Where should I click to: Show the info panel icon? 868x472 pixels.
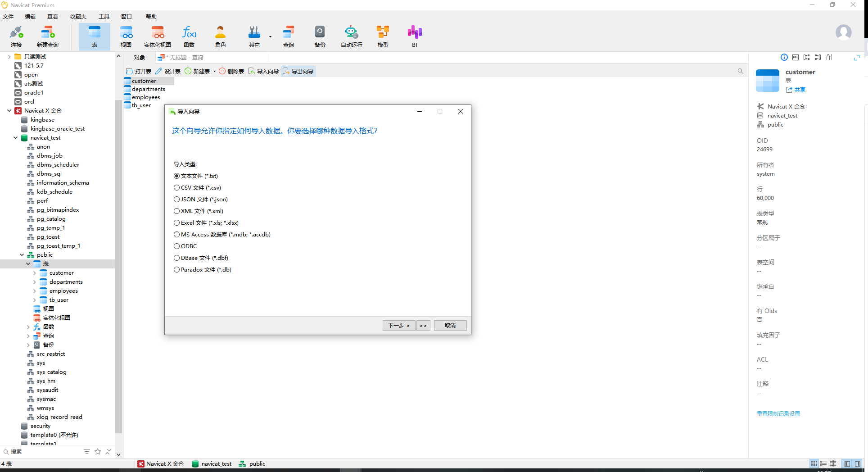pyautogui.click(x=784, y=57)
